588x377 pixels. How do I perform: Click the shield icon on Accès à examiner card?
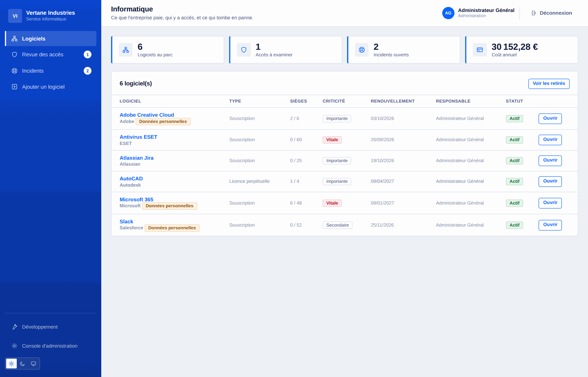(x=244, y=50)
